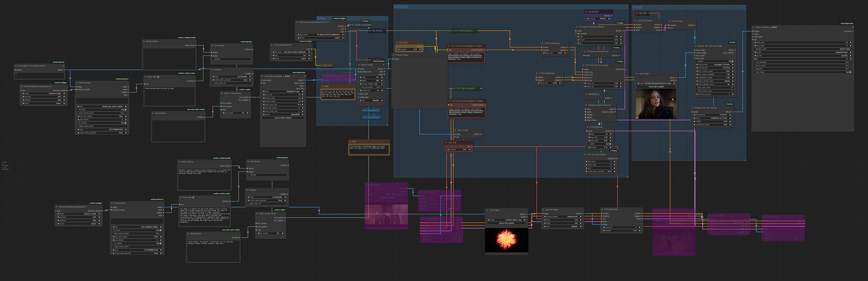Open the upper Primitive value sai-cinematic selector
Screen dimensions: 868x281
232,76
